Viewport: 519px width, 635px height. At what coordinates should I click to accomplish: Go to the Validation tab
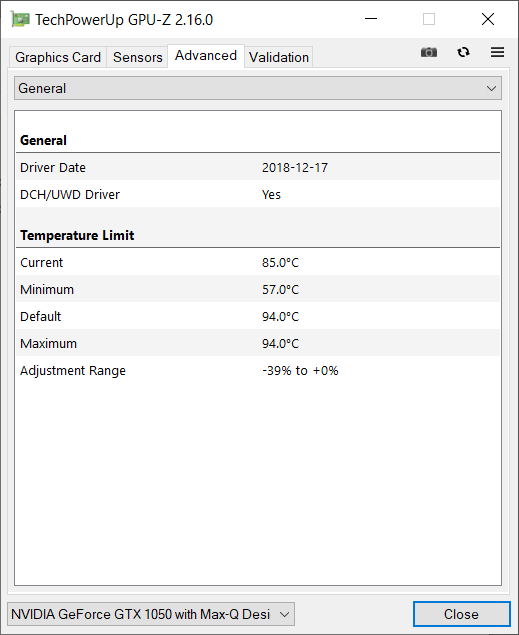[279, 57]
